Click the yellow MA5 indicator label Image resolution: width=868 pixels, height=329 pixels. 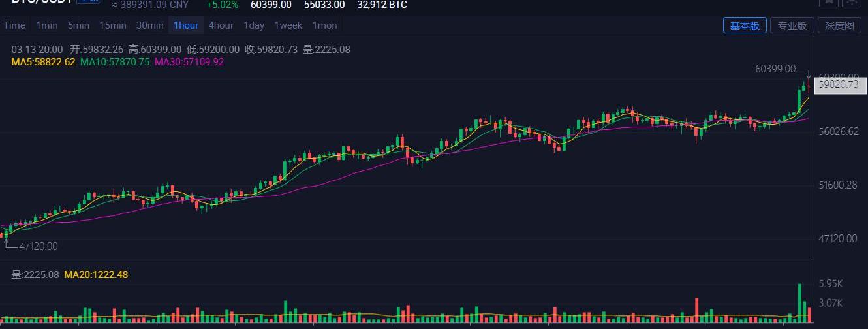[43, 62]
